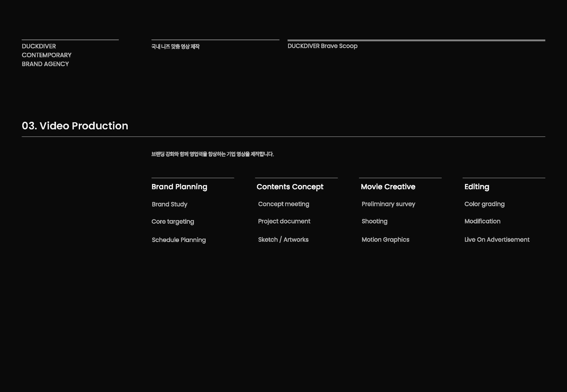Click the Modification item
The width and height of the screenshot is (567, 392).
[482, 221]
